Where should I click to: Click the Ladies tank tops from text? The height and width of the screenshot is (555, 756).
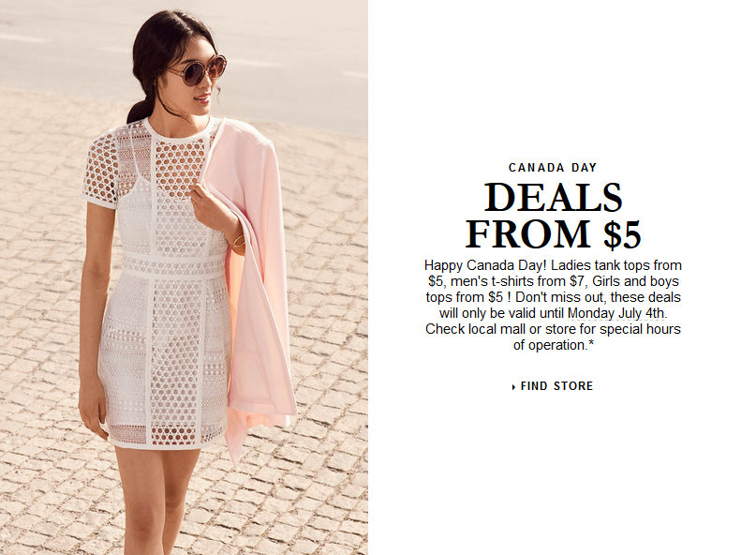pos(616,265)
